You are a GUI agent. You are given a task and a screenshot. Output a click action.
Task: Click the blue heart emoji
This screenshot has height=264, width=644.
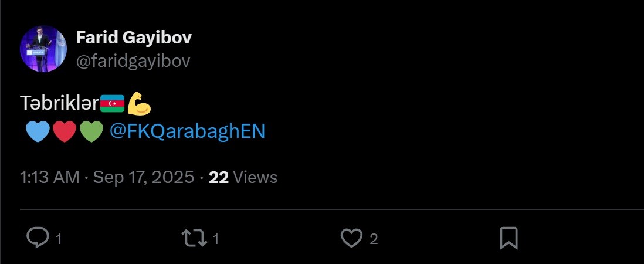point(38,131)
